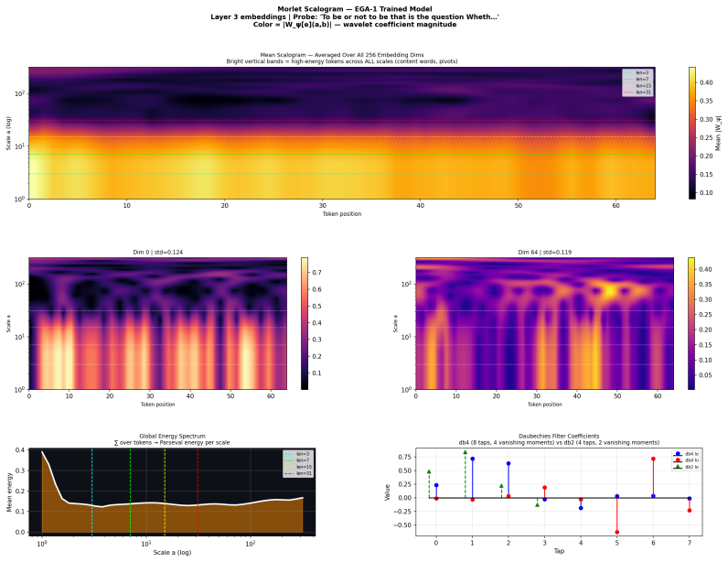Click the mean scalogram heatmap image
Image resolution: width=728 pixels, height=562 pixels.
pos(342,133)
